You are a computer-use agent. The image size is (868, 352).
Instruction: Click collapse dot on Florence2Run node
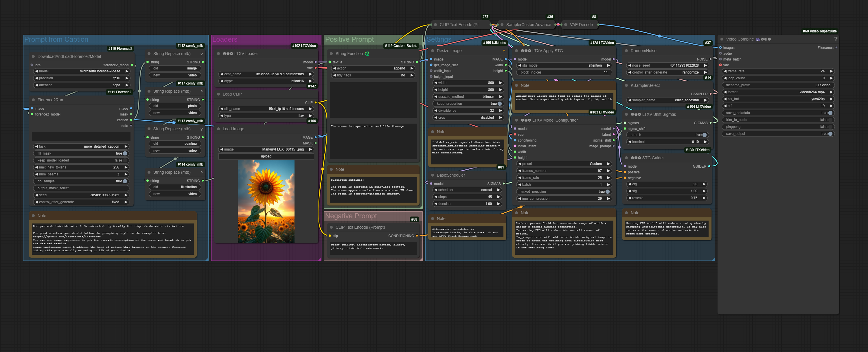tap(33, 100)
